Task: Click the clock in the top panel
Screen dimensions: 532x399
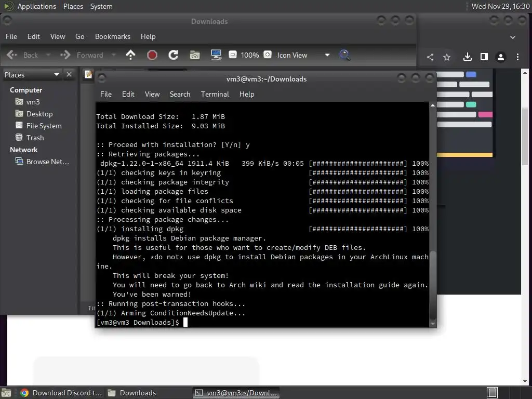Action: tap(500, 6)
